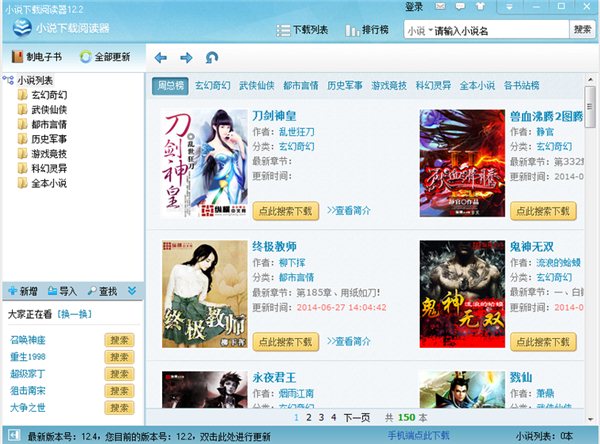Go forward with the right arrow
Screen dimensions: 600x444
pos(186,58)
